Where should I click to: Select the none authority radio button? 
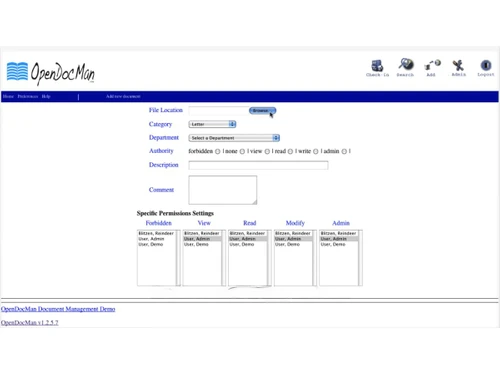pyautogui.click(x=242, y=151)
